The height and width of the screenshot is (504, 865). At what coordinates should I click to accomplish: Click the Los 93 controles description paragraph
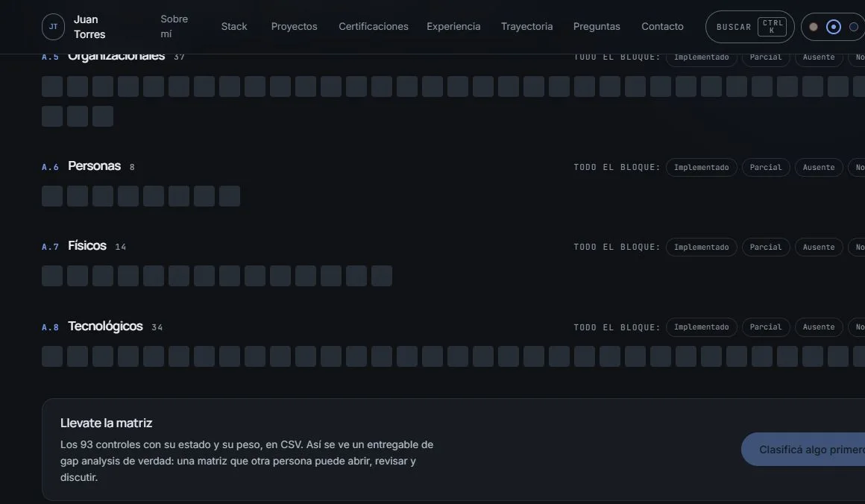[247, 461]
